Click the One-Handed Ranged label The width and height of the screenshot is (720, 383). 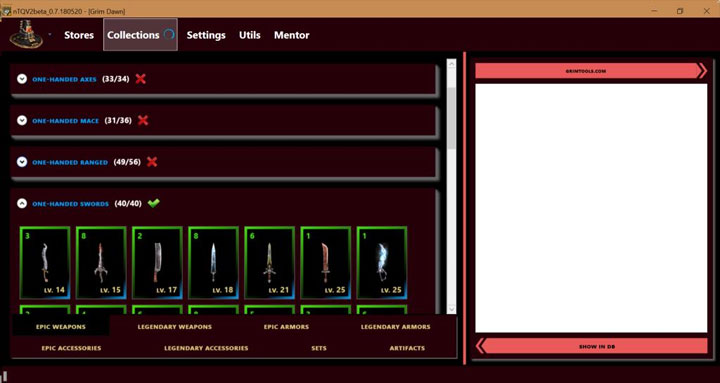(x=70, y=162)
